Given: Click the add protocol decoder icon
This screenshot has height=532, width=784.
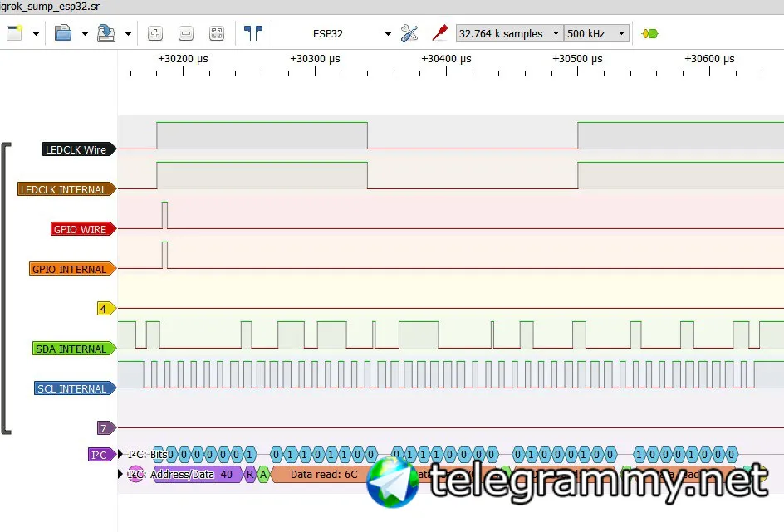Looking at the screenshot, I should click(x=650, y=33).
